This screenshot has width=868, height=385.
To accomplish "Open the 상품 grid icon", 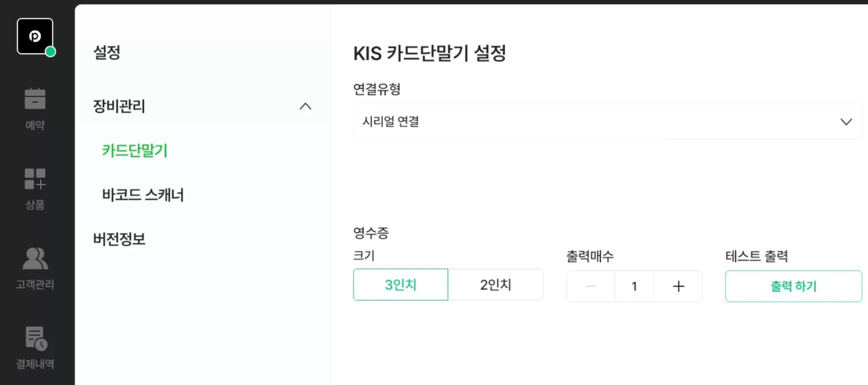I will point(35,179).
